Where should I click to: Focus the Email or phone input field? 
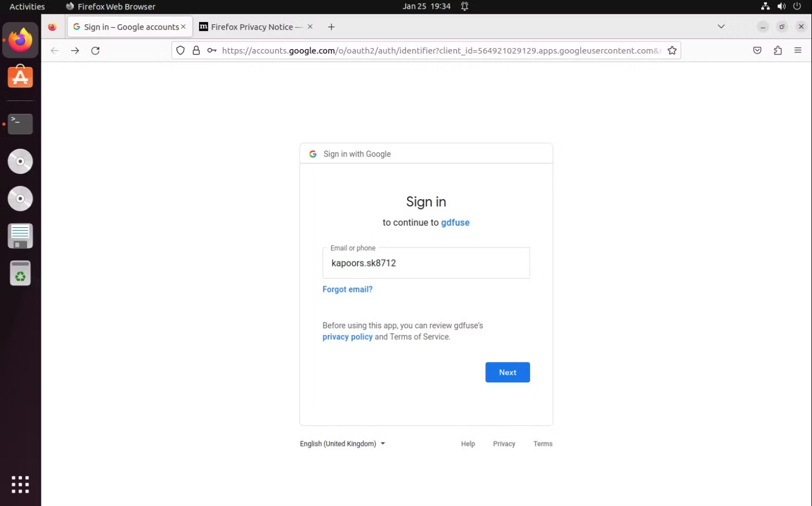click(426, 263)
